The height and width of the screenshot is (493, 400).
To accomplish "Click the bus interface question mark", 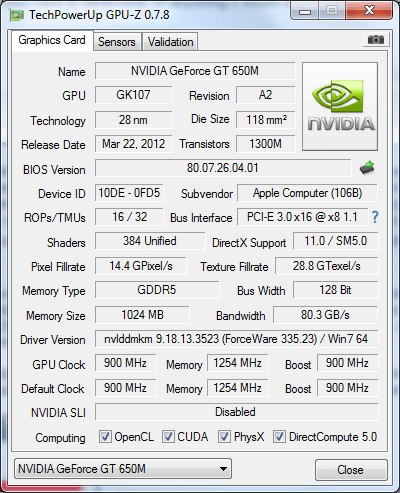I will tap(375, 217).
